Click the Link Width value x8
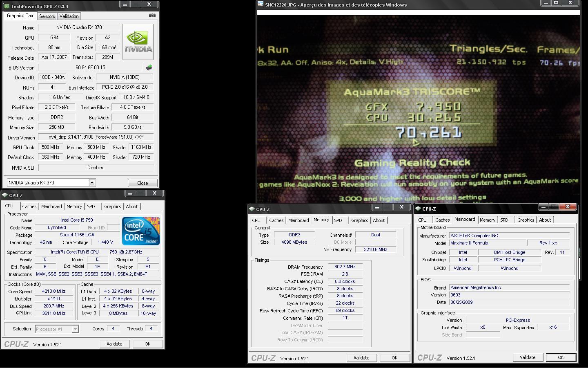This screenshot has height=368, width=588. click(x=483, y=328)
